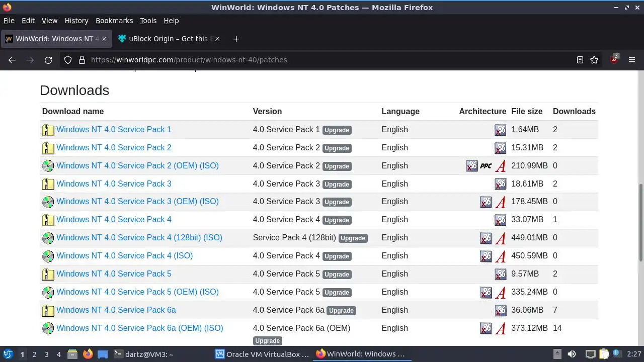Click the Alpha architecture icon in Service Pack 3 (OEM) row
Viewport: 644px width, 362px height.
(500, 202)
